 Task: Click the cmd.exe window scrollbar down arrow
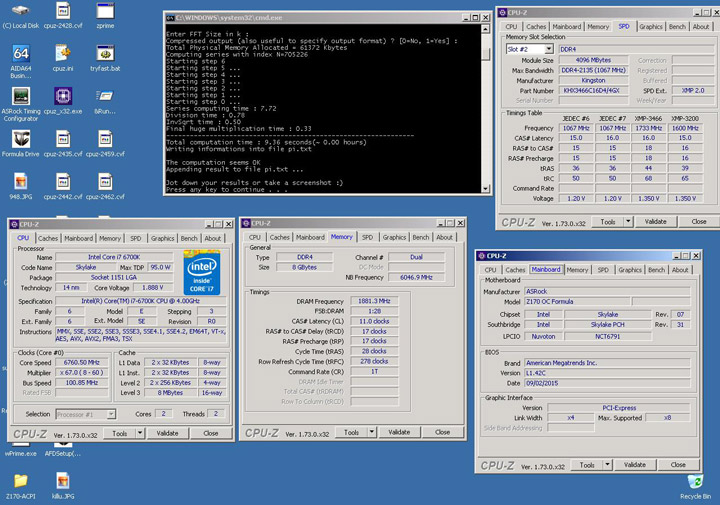pyautogui.click(x=484, y=190)
